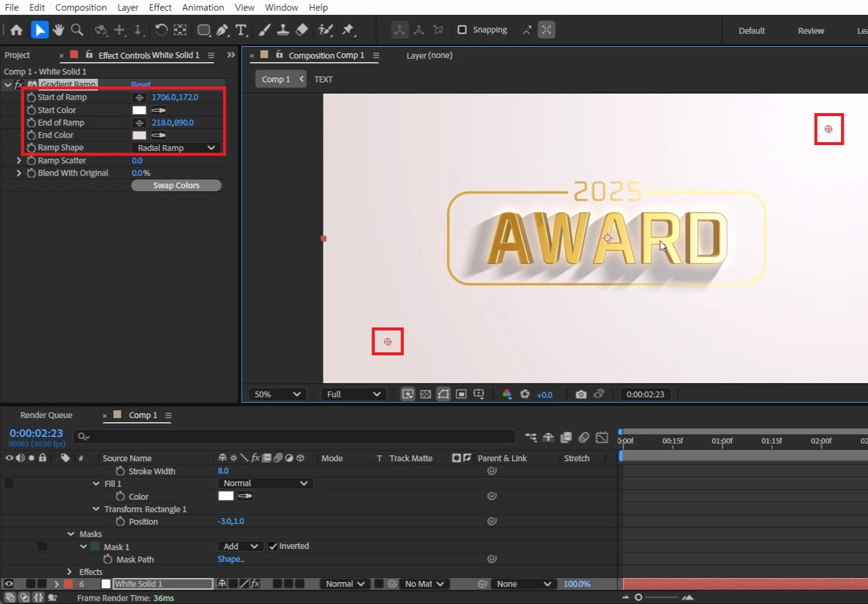Open the 50% magnification dropdown
This screenshot has width=868, height=604.
pos(277,394)
